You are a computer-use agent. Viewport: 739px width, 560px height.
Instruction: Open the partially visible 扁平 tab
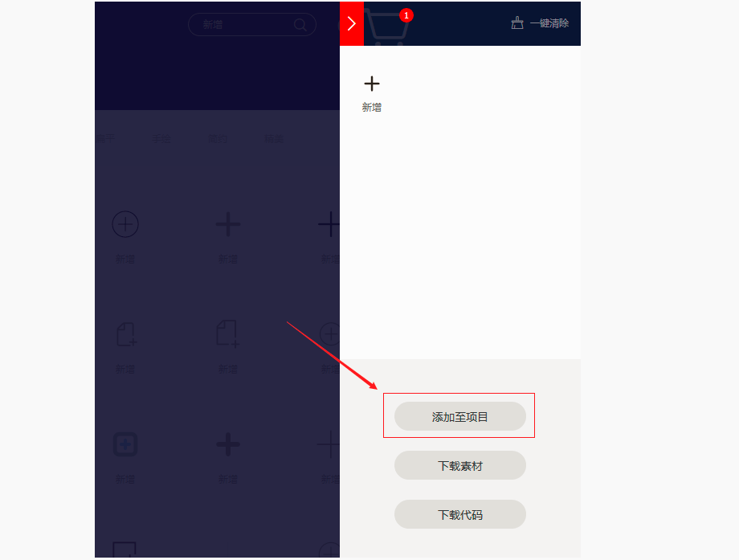[x=105, y=139]
